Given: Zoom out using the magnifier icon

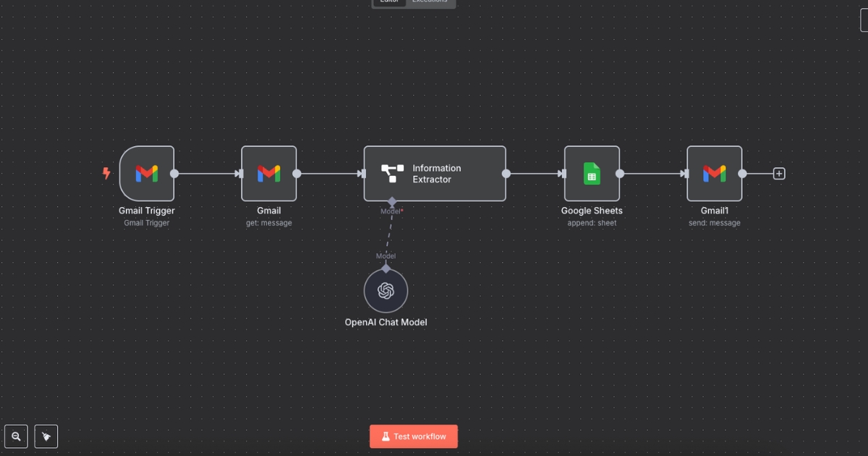Looking at the screenshot, I should click(16, 436).
